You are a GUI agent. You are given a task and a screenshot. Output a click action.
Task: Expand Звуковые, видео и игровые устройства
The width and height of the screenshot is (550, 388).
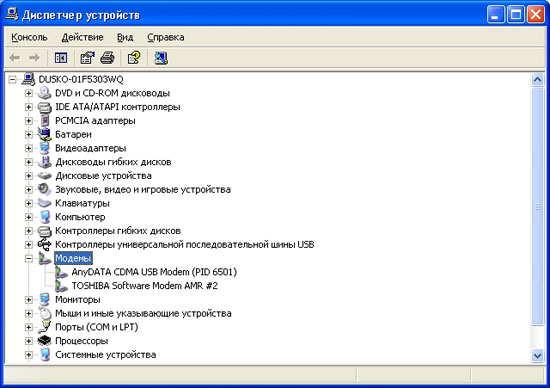[29, 189]
